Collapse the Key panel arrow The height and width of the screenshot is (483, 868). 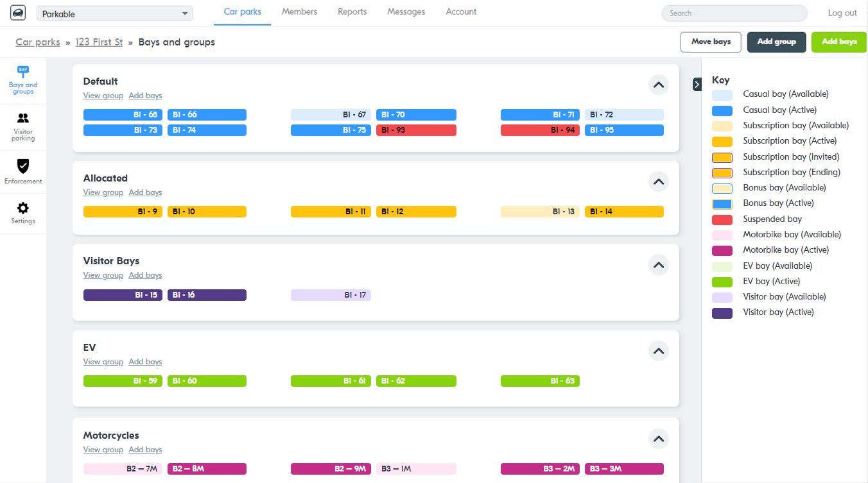tap(697, 85)
